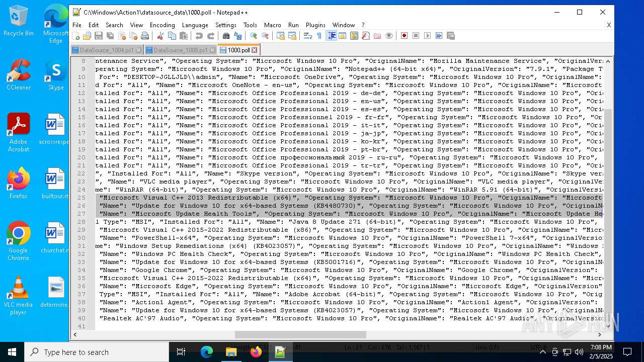Open the ? help menu
Viewport: 644px width, 362px height.
[x=363, y=25]
